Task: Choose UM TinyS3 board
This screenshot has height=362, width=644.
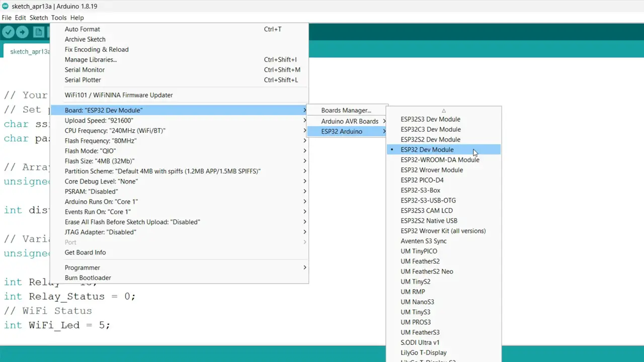Action: click(443, 312)
